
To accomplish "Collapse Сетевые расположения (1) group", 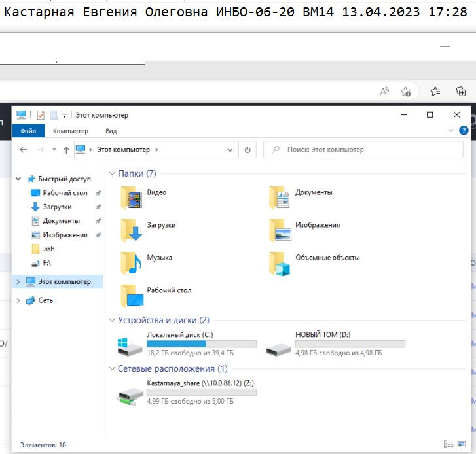I will pos(113,369).
